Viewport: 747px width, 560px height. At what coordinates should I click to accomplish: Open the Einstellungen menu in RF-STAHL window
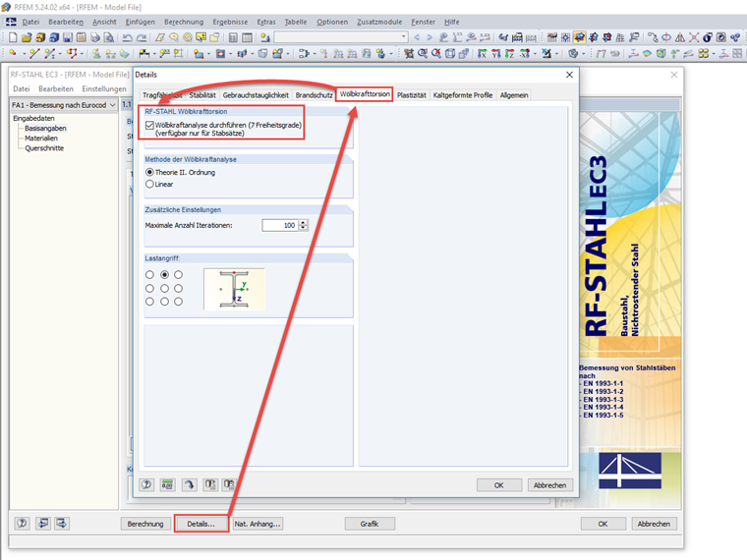coord(104,88)
